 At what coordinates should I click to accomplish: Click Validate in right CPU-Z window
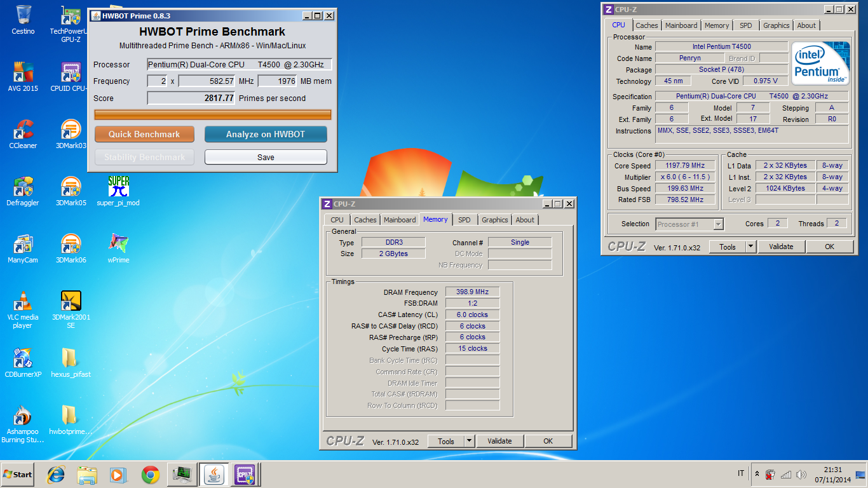click(781, 247)
